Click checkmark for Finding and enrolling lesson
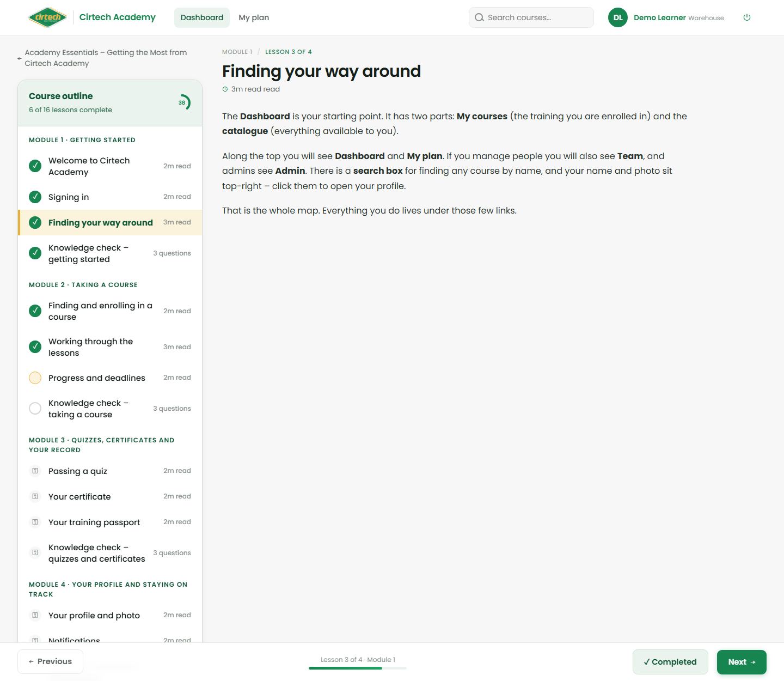 [35, 311]
